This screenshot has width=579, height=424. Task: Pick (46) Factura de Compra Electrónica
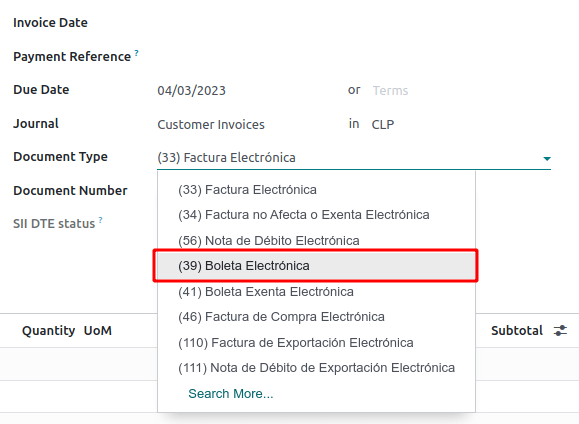316,317
